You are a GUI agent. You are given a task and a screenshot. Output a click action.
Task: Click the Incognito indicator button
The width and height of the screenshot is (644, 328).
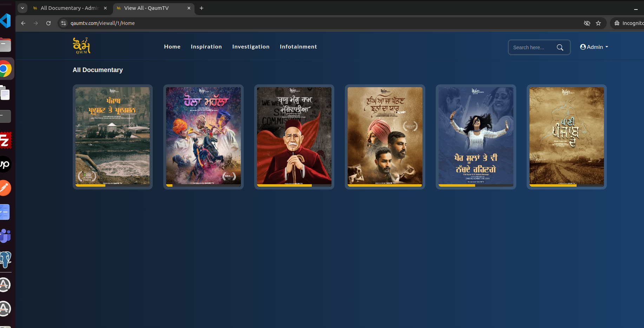(628, 23)
